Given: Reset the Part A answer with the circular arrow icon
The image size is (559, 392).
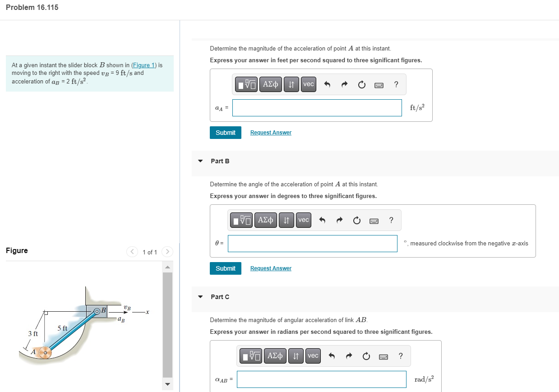Looking at the screenshot, I should click(x=361, y=84).
